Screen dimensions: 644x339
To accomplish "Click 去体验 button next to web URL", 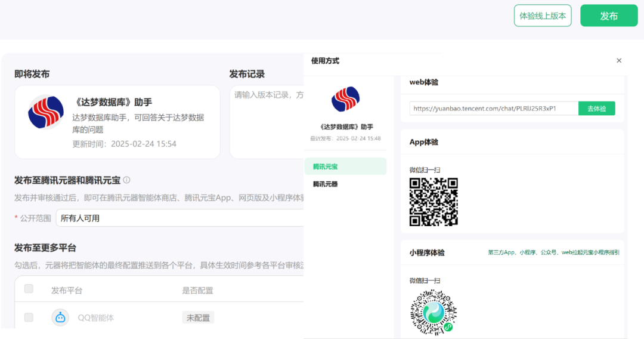I will pyautogui.click(x=596, y=109).
